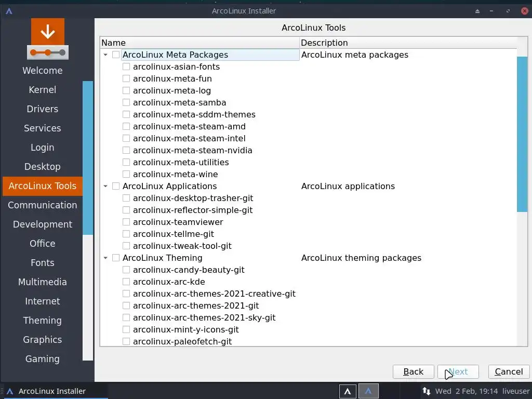Click the Back button
532x399 pixels.
[x=413, y=372]
